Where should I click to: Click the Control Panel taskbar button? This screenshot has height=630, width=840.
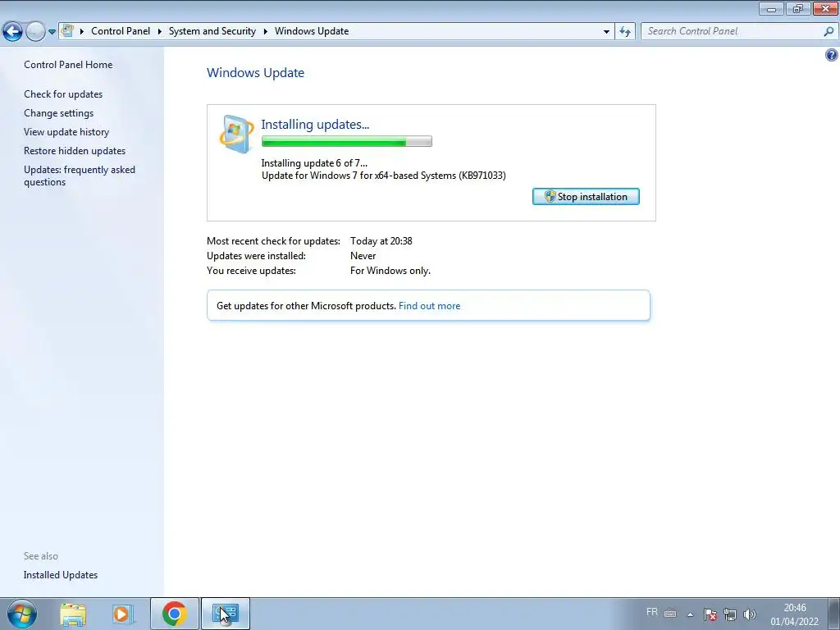click(225, 614)
